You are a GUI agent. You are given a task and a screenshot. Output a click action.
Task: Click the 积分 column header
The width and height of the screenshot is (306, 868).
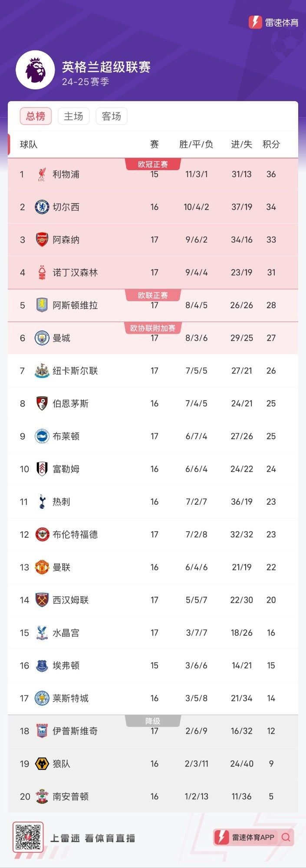pos(271,145)
